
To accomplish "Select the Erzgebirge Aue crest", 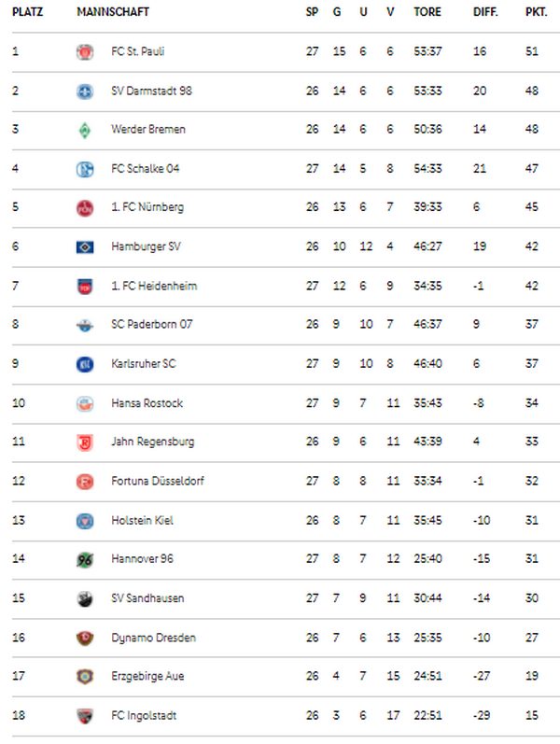I will pyautogui.click(x=85, y=677).
